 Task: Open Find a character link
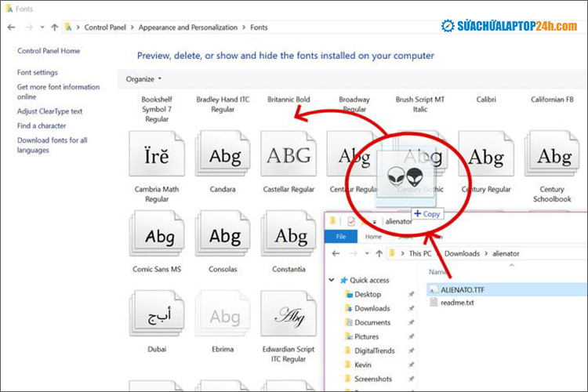coord(42,125)
